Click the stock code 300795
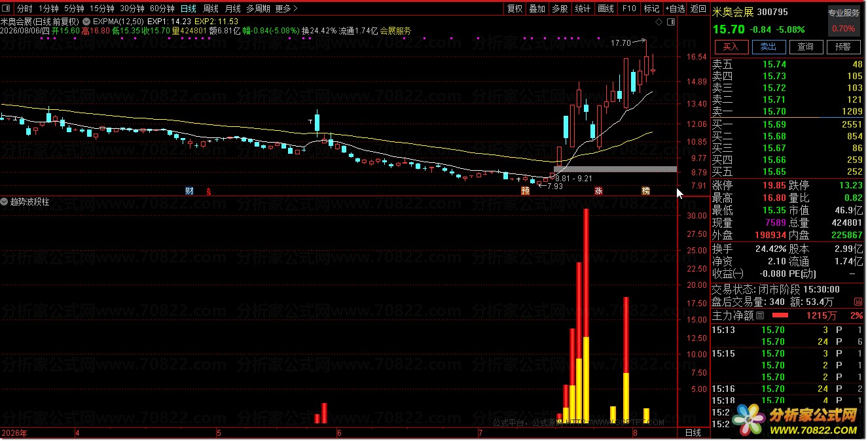868x441 pixels. point(773,12)
